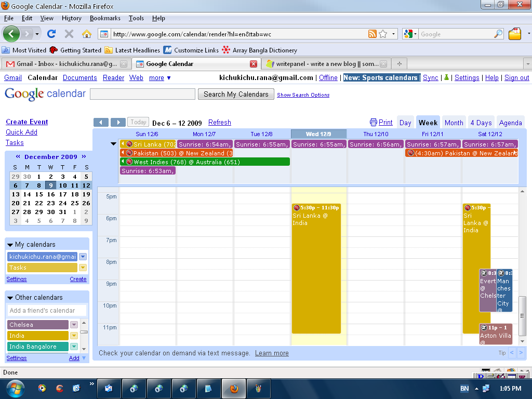Open the yellow folder toolbar icon

[x=515, y=34]
